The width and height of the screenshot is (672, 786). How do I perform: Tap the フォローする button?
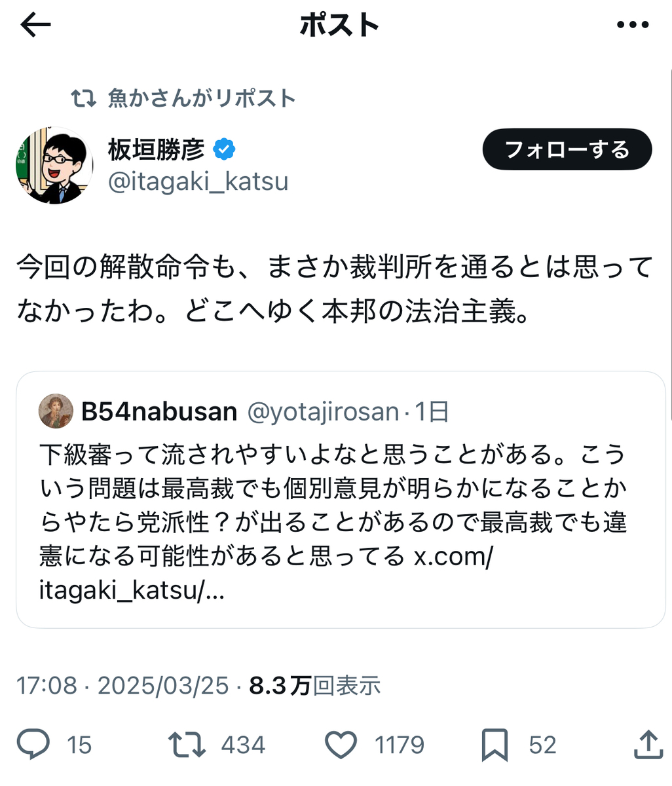click(x=567, y=149)
